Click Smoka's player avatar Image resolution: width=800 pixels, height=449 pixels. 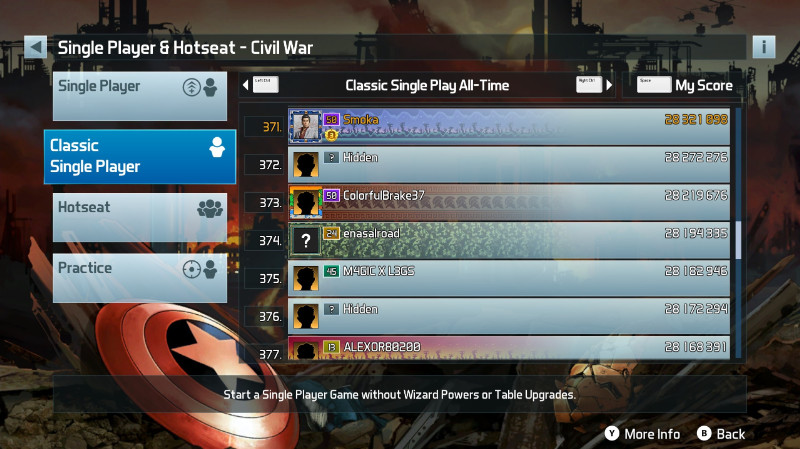[x=306, y=126]
